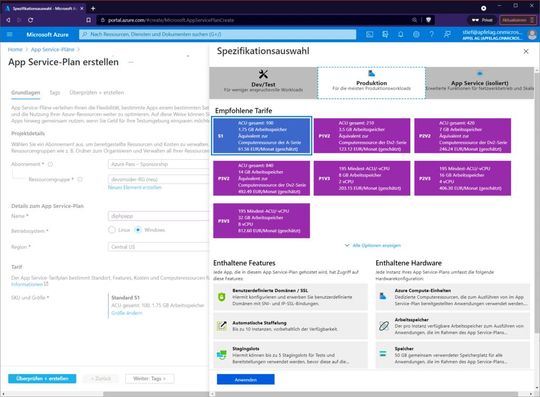
Task: Open the Region dropdown showing Central US
Action: [158, 247]
